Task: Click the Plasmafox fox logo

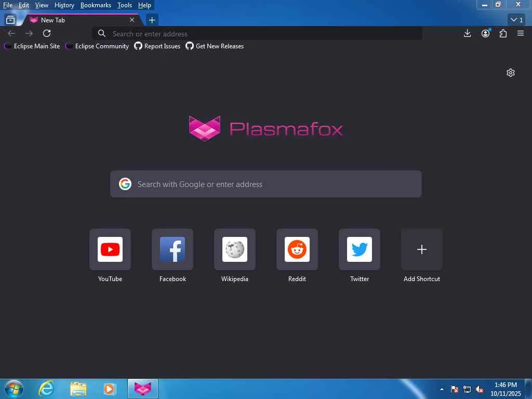Action: [205, 129]
